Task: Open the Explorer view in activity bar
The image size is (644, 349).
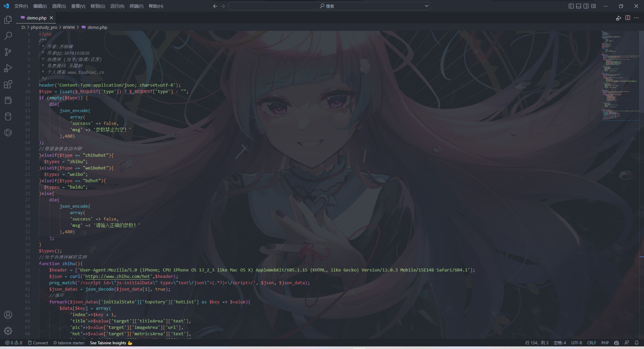Action: (8, 20)
